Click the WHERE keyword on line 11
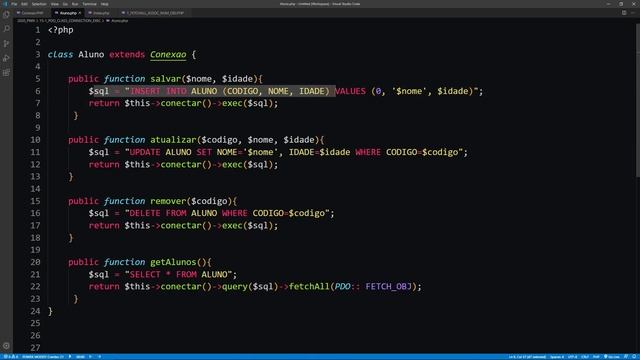Screen dimensions: 640x360 click(368, 152)
